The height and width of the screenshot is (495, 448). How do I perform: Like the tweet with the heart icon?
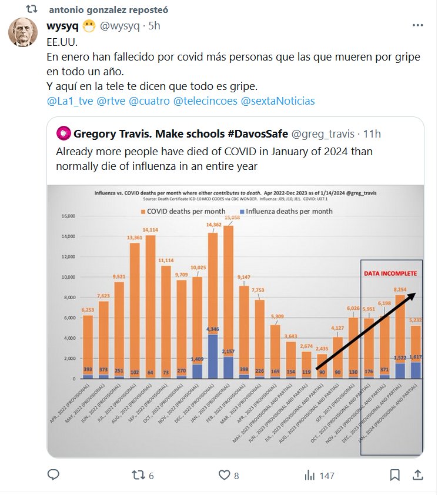coord(223,475)
